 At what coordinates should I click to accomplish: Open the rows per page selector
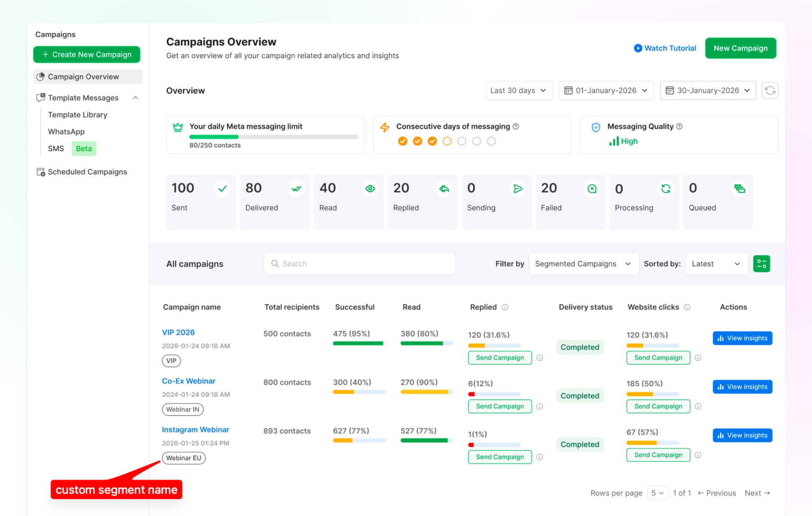coord(657,493)
